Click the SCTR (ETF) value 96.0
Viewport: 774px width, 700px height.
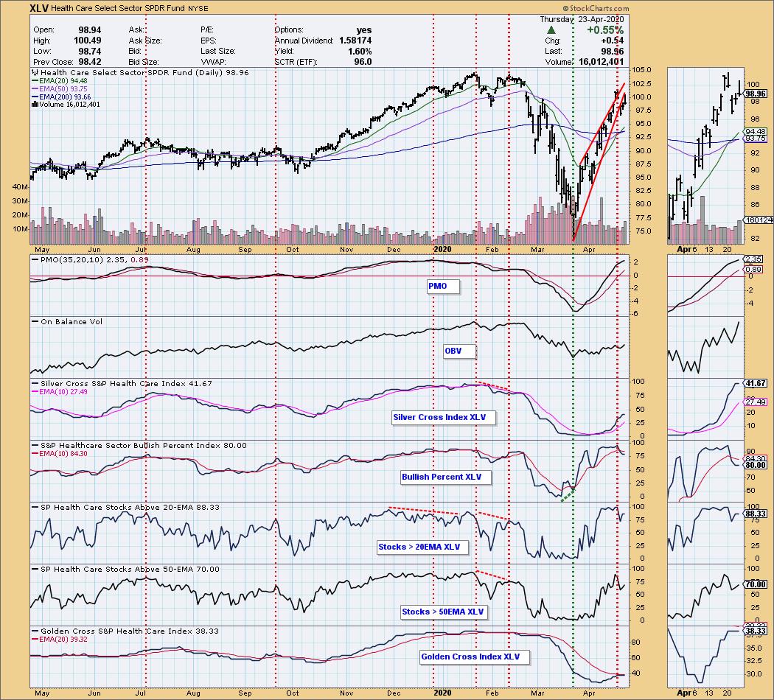point(363,62)
